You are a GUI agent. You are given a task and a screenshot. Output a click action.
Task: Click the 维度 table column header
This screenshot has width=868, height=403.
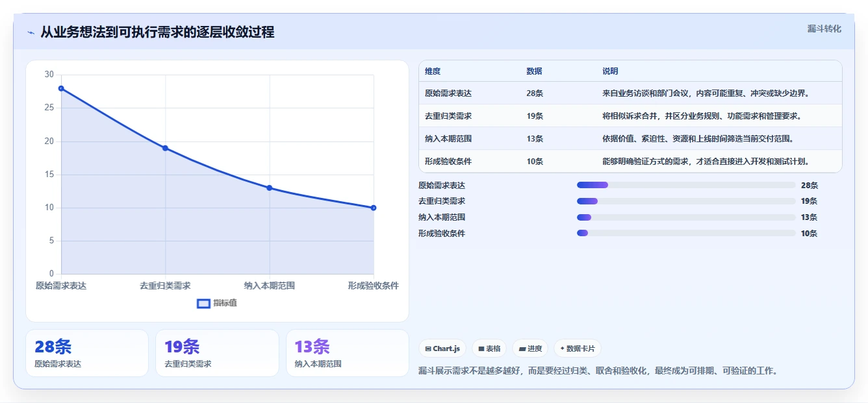(433, 71)
